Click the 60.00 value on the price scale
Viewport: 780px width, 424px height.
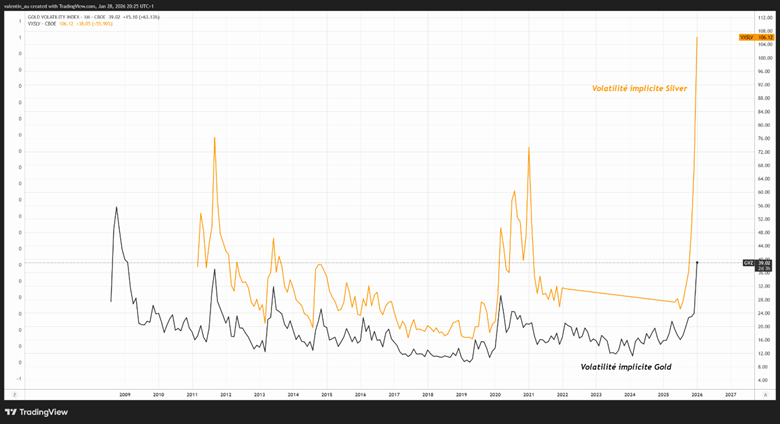click(763, 192)
